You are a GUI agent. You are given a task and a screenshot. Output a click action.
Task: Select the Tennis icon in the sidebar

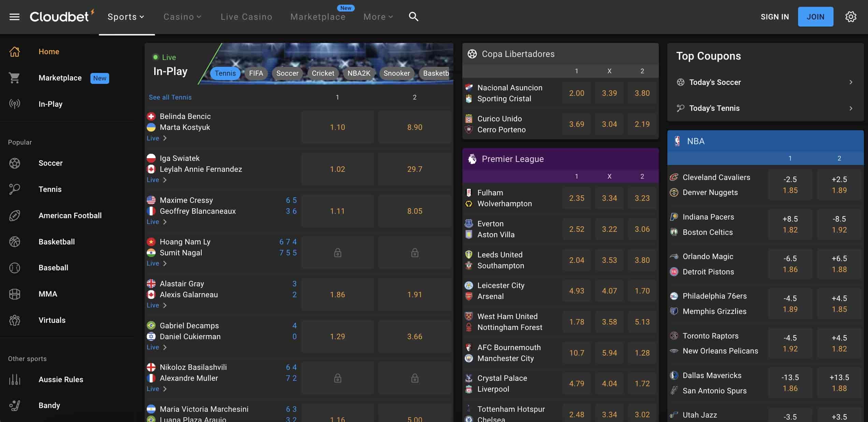tap(14, 190)
